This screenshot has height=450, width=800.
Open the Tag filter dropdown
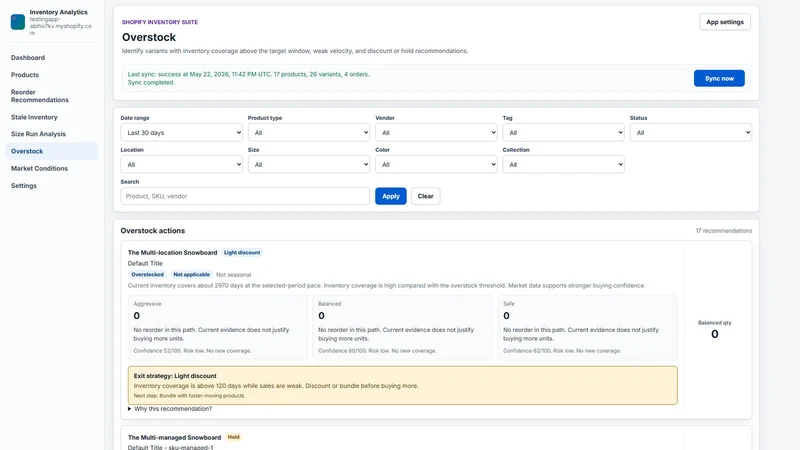point(563,133)
